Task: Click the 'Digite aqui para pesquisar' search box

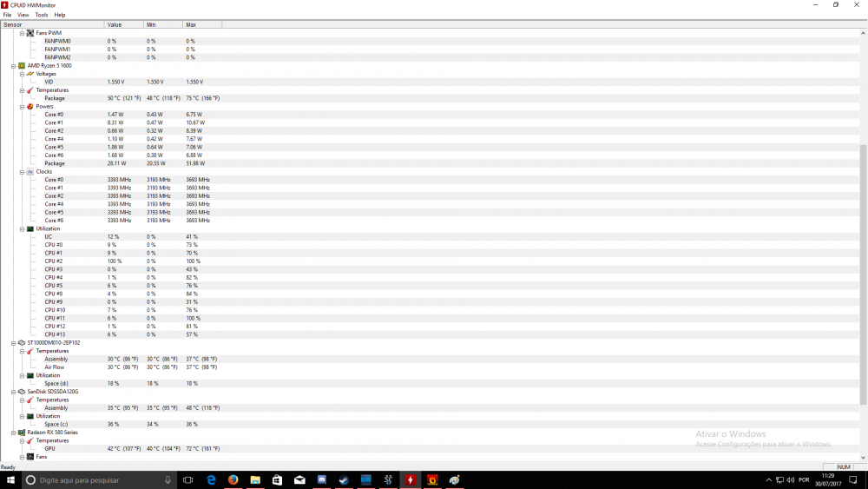Action: tap(99, 480)
